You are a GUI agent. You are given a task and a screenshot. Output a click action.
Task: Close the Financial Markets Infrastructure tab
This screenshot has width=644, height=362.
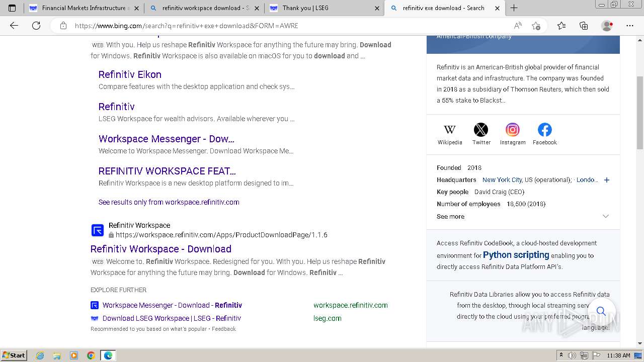[136, 8]
